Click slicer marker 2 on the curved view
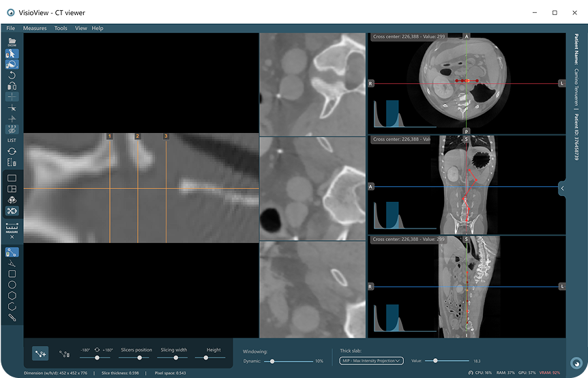 [138, 136]
